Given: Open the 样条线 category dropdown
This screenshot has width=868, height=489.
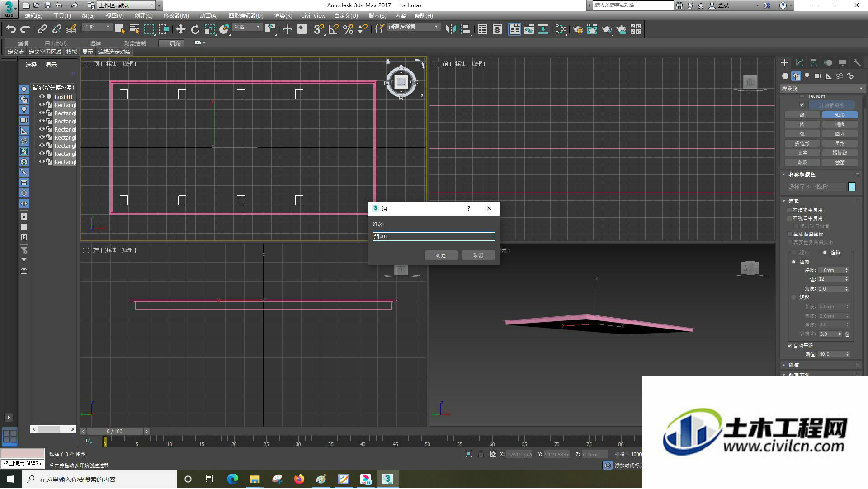Looking at the screenshot, I should (x=822, y=89).
